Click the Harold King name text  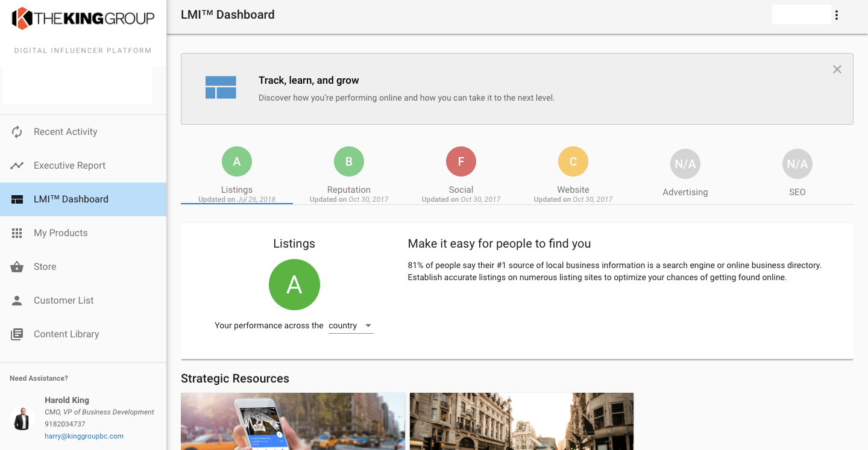point(67,400)
